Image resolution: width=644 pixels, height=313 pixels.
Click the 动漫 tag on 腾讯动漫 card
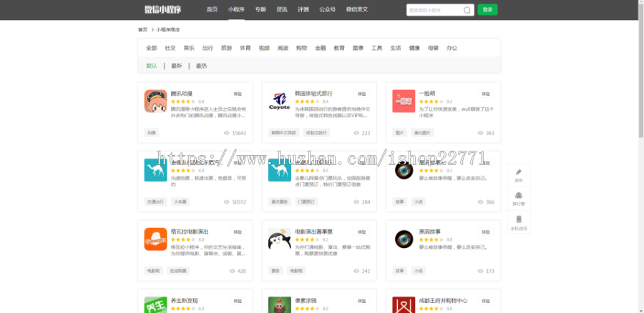[152, 133]
